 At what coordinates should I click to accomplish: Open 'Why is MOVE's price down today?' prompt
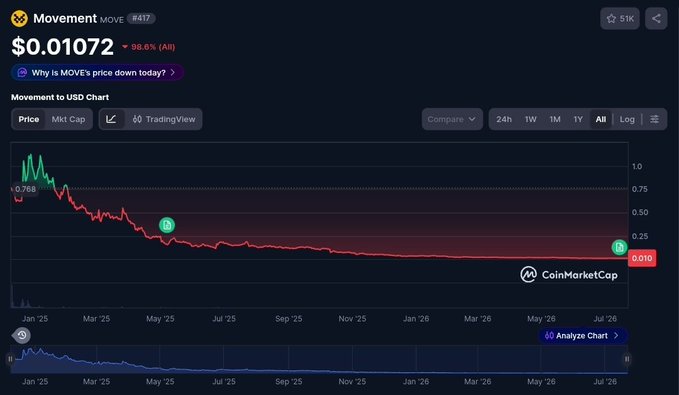pos(97,72)
